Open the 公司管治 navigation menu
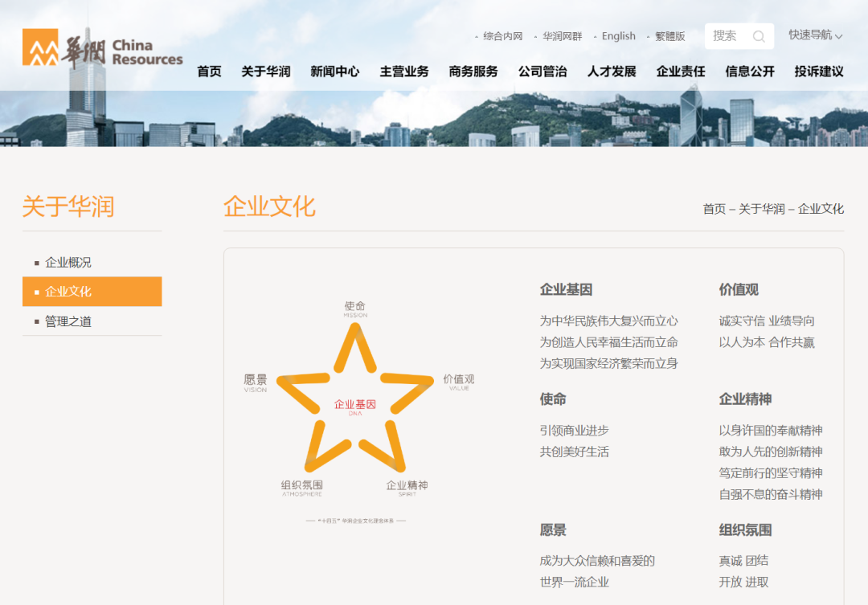The width and height of the screenshot is (868, 605). coord(542,72)
